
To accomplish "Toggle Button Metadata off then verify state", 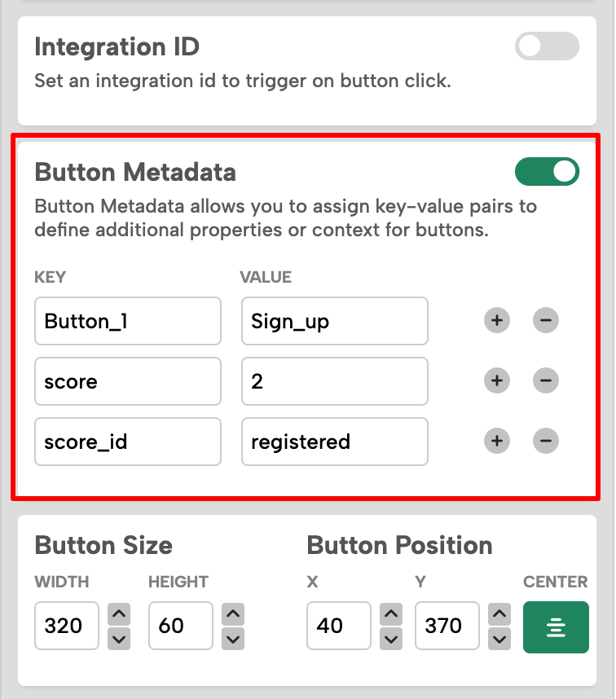I will (x=547, y=172).
